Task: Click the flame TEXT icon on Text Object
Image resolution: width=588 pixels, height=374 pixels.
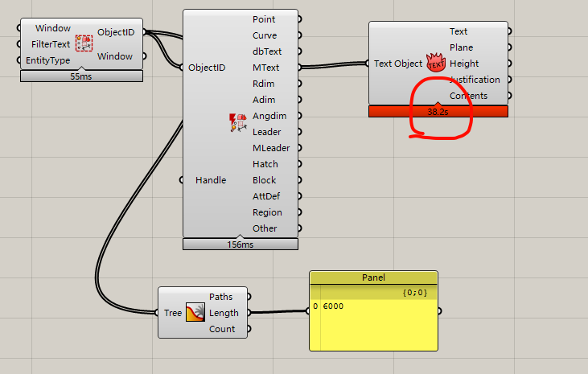Action: 436,63
